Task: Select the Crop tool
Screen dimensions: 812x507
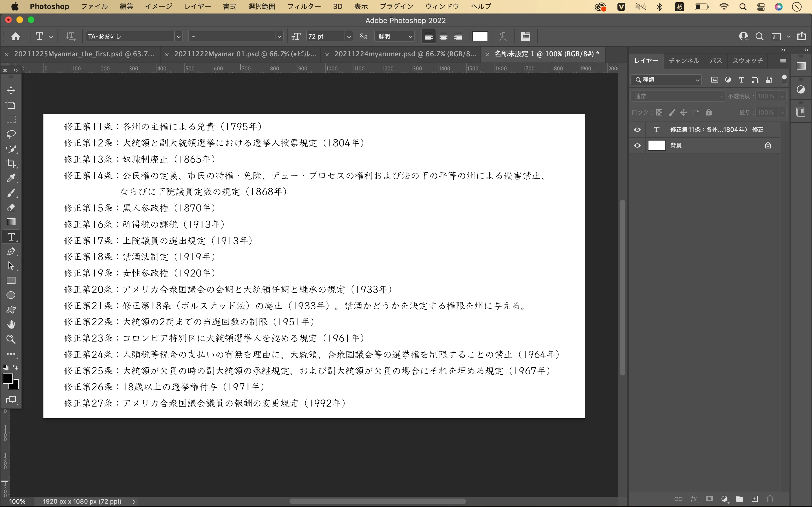Action: pyautogui.click(x=11, y=164)
